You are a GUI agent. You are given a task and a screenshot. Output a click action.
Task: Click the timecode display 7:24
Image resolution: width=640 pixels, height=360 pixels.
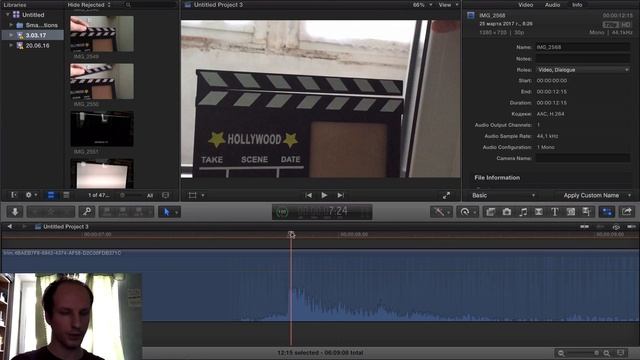(x=338, y=211)
